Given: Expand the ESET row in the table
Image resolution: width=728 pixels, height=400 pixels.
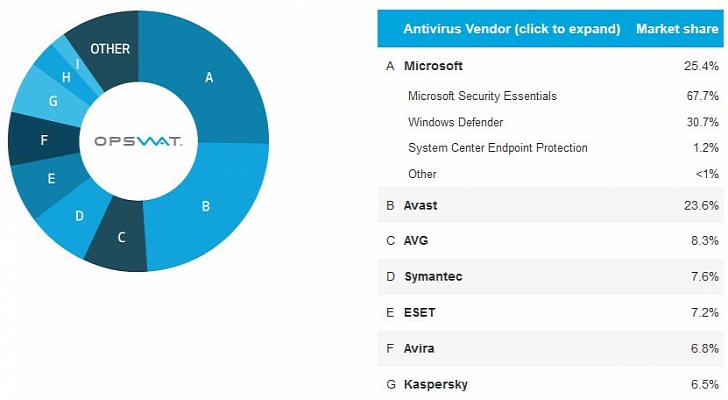Looking at the screenshot, I should (550, 312).
